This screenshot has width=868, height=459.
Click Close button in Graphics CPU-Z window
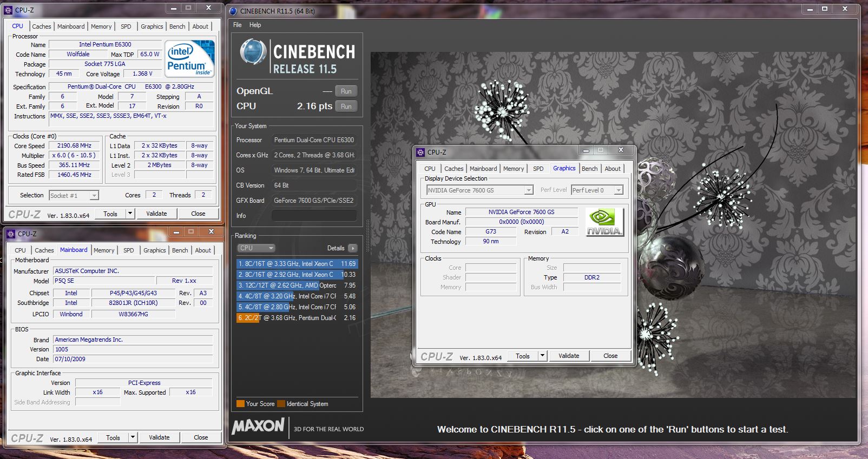610,356
